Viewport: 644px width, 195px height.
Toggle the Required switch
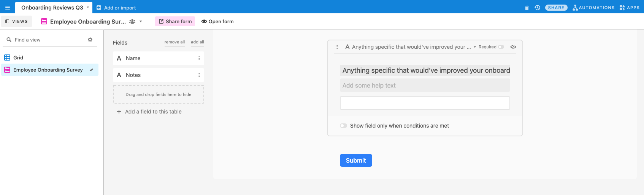point(501,47)
